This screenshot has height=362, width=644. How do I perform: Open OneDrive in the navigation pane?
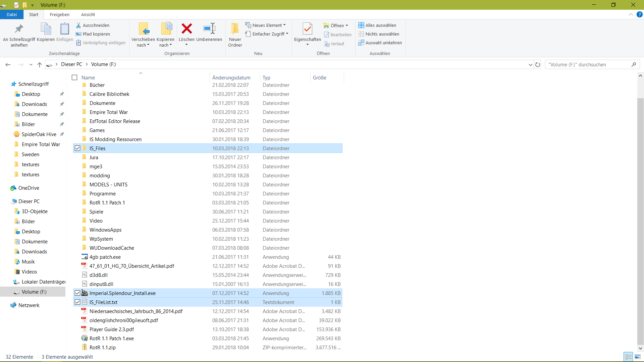(29, 188)
